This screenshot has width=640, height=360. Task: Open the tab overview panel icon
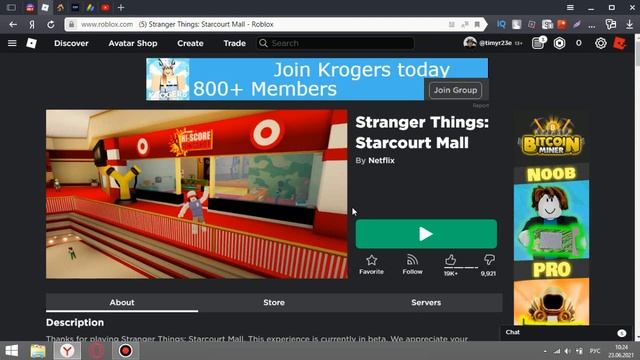(11, 7)
